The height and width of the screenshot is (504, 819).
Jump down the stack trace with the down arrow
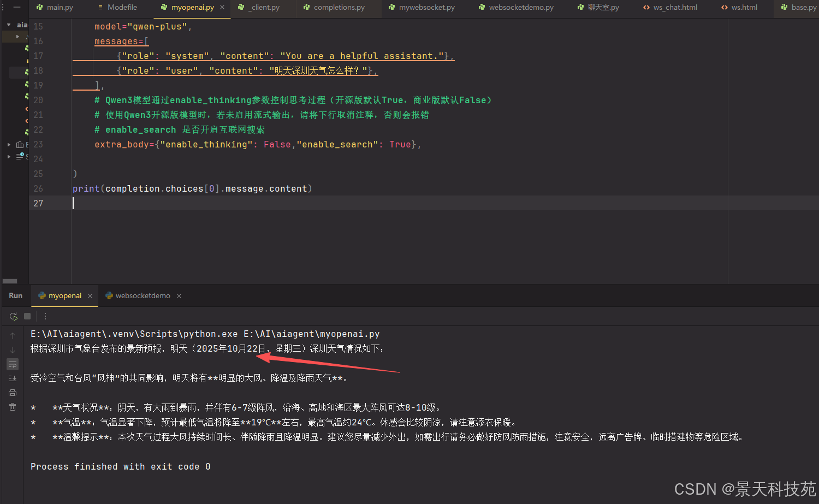click(x=13, y=350)
